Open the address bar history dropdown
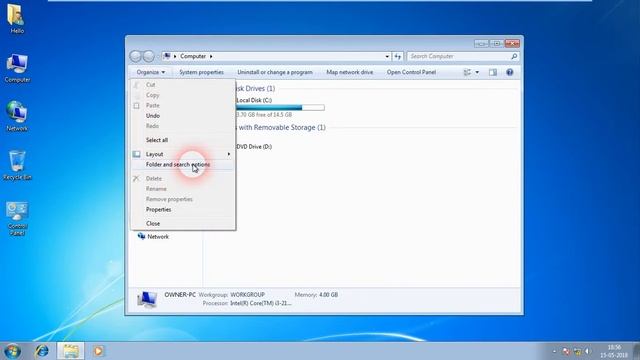 pos(387,56)
